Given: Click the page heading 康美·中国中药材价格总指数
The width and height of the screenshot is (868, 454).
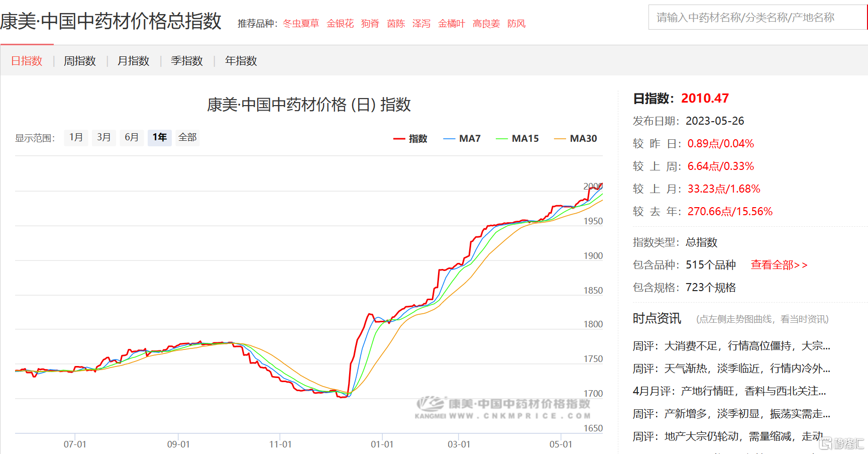Looking at the screenshot, I should pos(111,21).
